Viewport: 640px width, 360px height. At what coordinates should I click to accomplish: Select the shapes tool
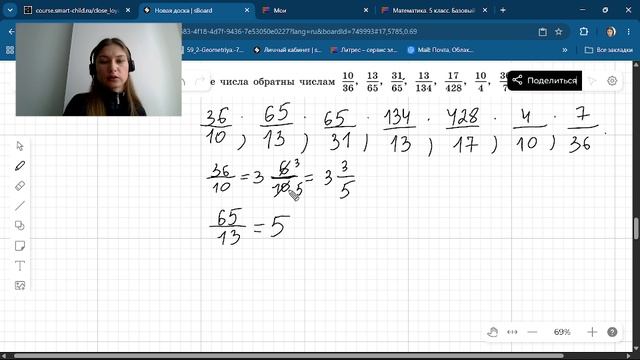(20, 226)
